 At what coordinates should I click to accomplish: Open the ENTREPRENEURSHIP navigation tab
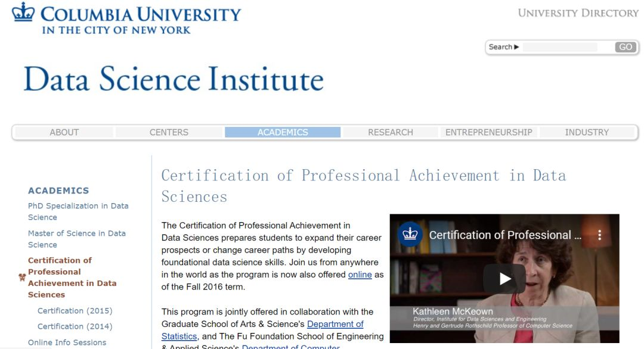[488, 132]
